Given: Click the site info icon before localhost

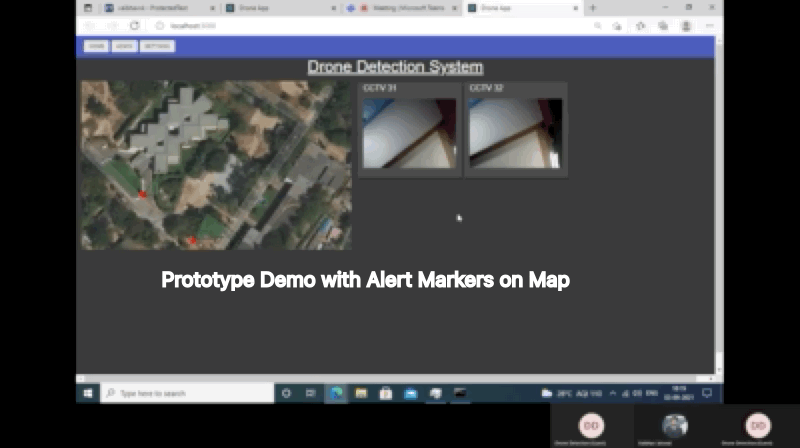Looking at the screenshot, I should click(x=160, y=26).
